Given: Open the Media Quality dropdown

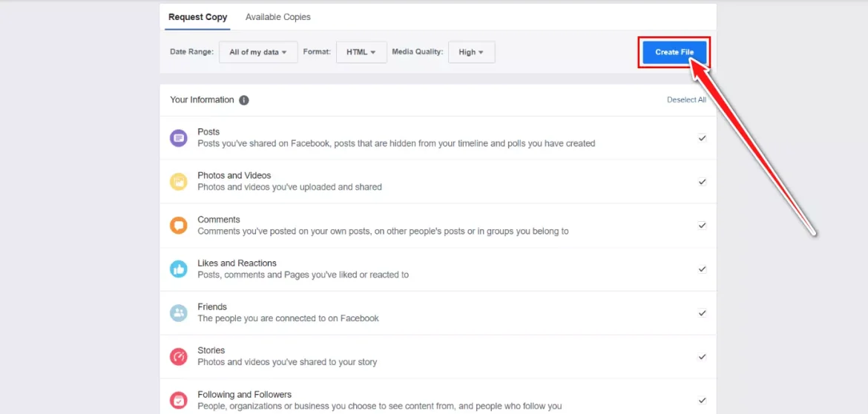Looking at the screenshot, I should pos(472,52).
